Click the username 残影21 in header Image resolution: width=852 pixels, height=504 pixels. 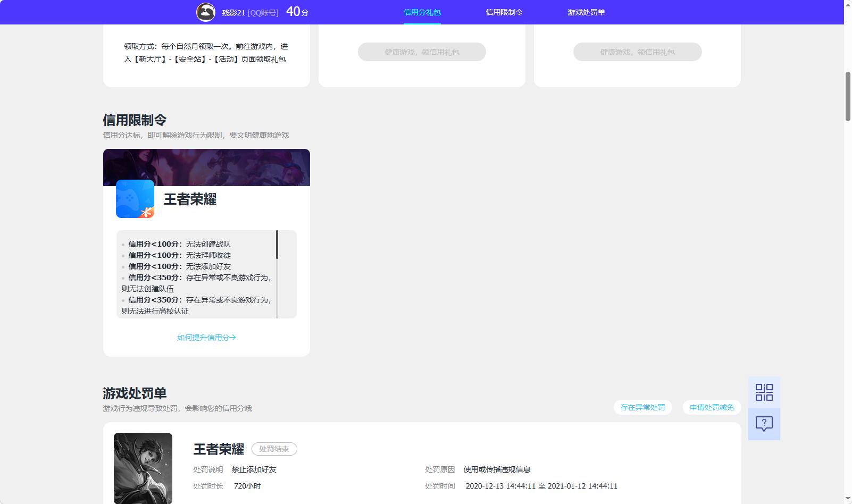coord(233,12)
